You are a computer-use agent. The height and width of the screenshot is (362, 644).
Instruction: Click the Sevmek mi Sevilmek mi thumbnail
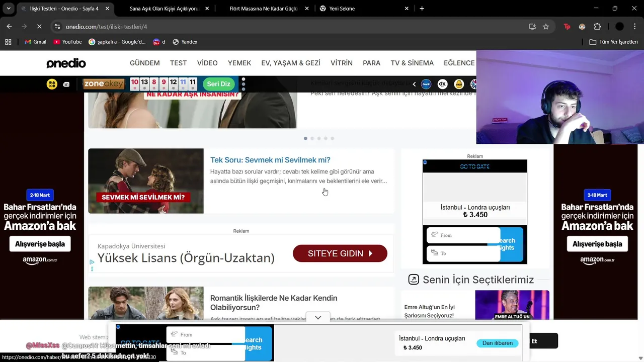pyautogui.click(x=146, y=181)
